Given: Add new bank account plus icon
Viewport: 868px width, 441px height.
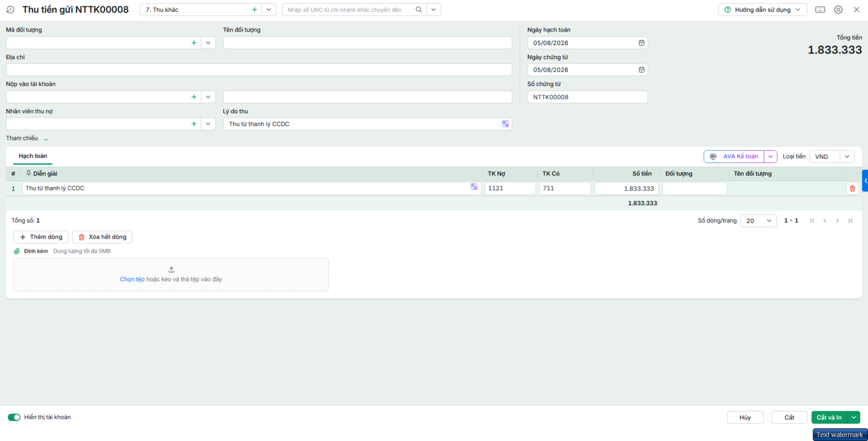Looking at the screenshot, I should pos(194,97).
